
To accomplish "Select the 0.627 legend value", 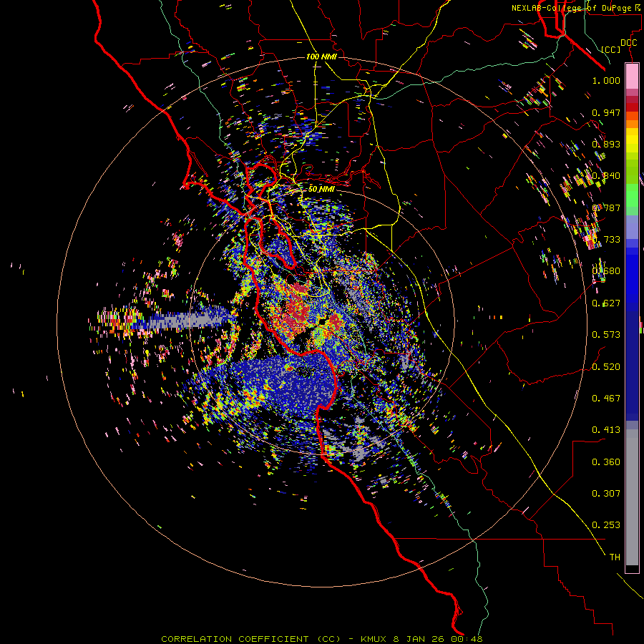I will pos(606,303).
